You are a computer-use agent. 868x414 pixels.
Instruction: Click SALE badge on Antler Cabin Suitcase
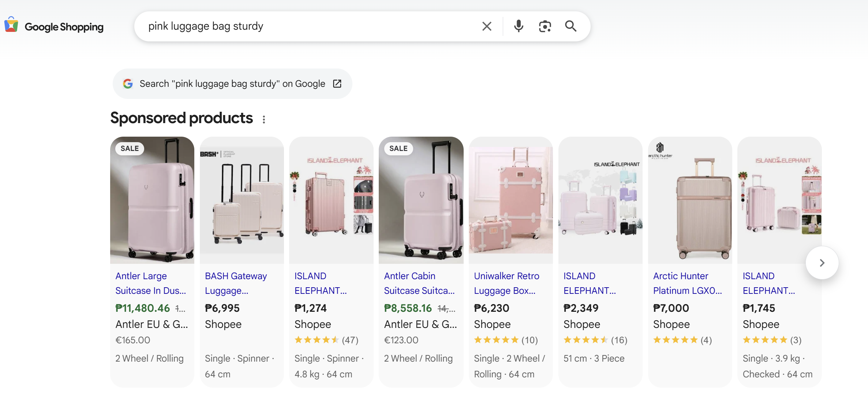pos(398,148)
